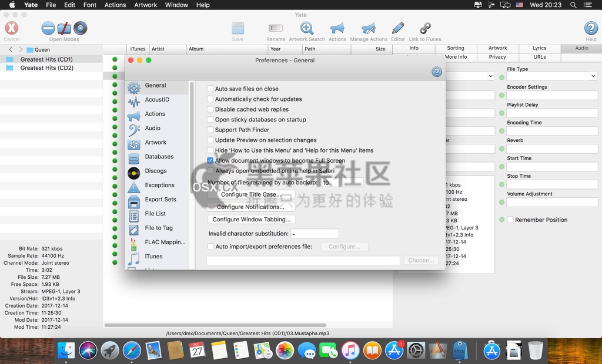
Task: Check Disable cached web replies
Action: tap(210, 109)
